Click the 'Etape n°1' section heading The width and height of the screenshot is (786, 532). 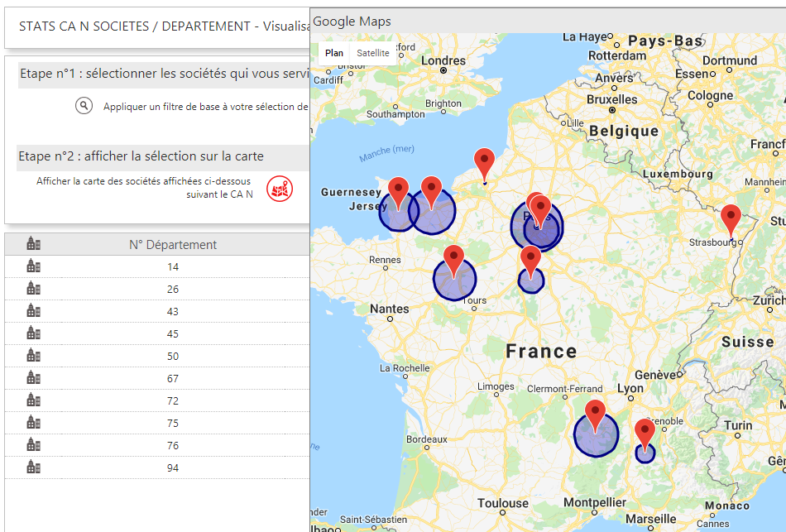pyautogui.click(x=164, y=74)
